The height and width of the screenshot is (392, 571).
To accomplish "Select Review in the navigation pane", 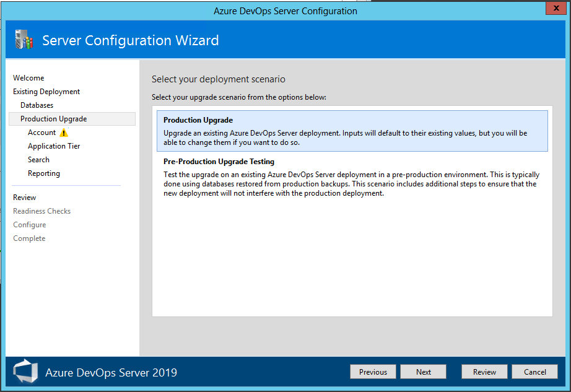I will coord(24,197).
